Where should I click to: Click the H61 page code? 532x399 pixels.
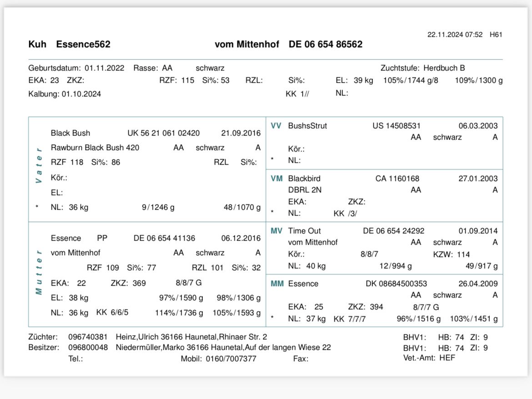coord(496,35)
